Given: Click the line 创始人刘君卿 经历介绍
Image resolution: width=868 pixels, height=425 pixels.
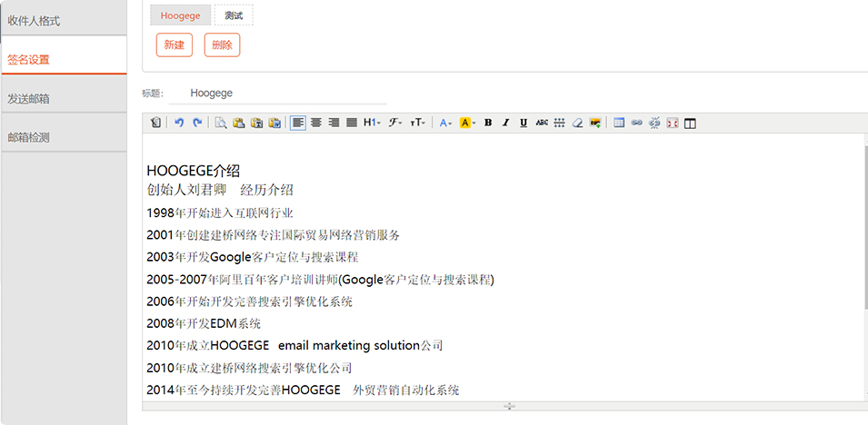Looking at the screenshot, I should [220, 191].
